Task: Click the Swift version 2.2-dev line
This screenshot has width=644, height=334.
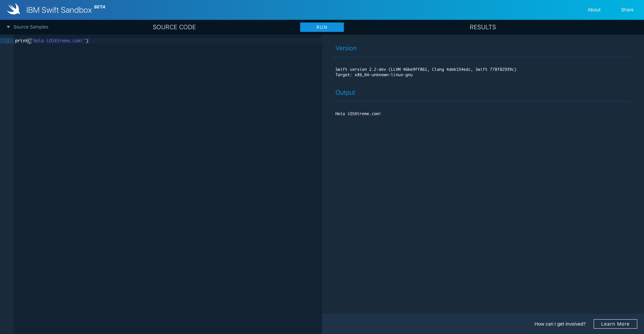Action: point(426,69)
